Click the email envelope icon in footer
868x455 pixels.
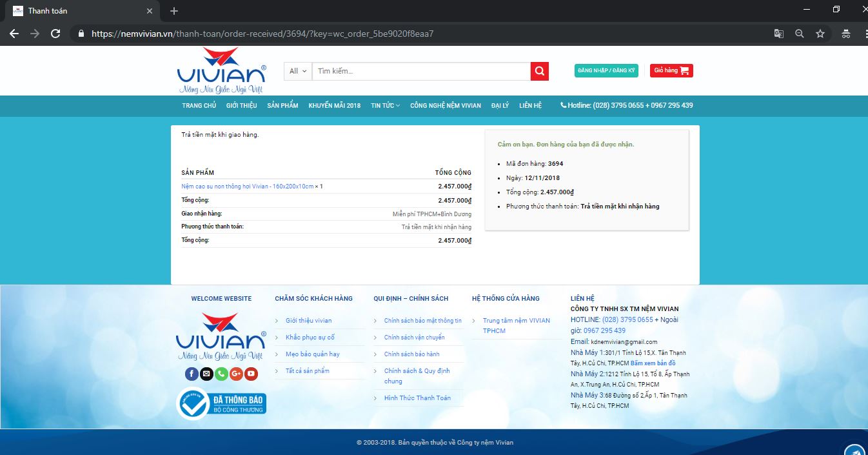[x=206, y=374]
